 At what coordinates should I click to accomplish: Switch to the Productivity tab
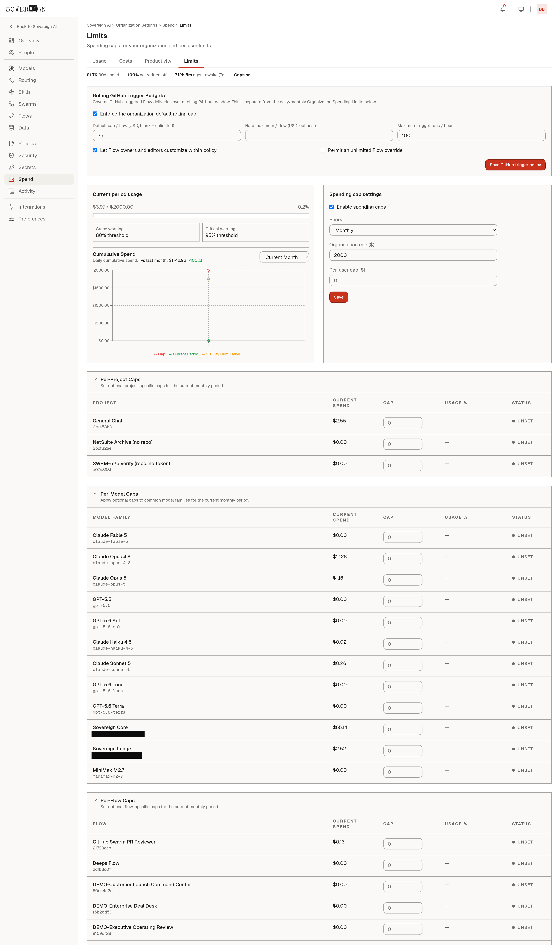[x=158, y=61]
